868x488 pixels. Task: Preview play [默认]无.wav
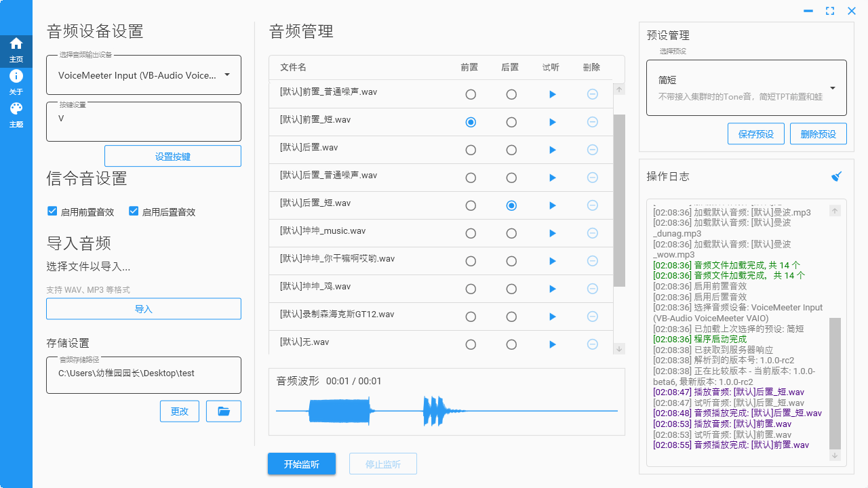tap(552, 344)
